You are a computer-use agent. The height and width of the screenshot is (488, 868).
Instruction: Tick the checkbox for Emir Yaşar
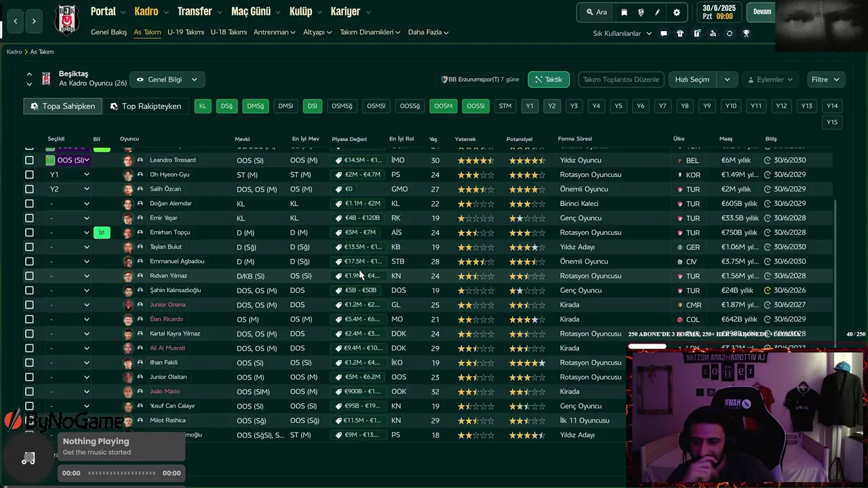tap(29, 218)
